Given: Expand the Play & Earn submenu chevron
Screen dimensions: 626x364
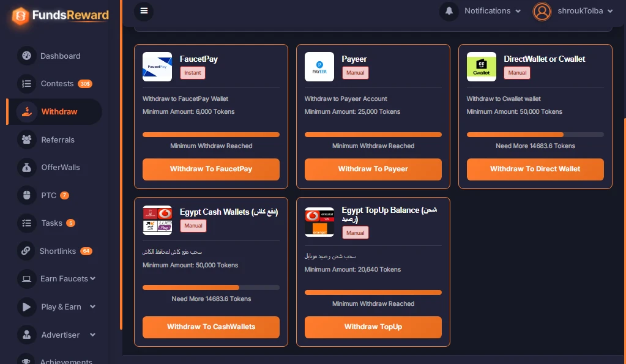Looking at the screenshot, I should point(92,307).
